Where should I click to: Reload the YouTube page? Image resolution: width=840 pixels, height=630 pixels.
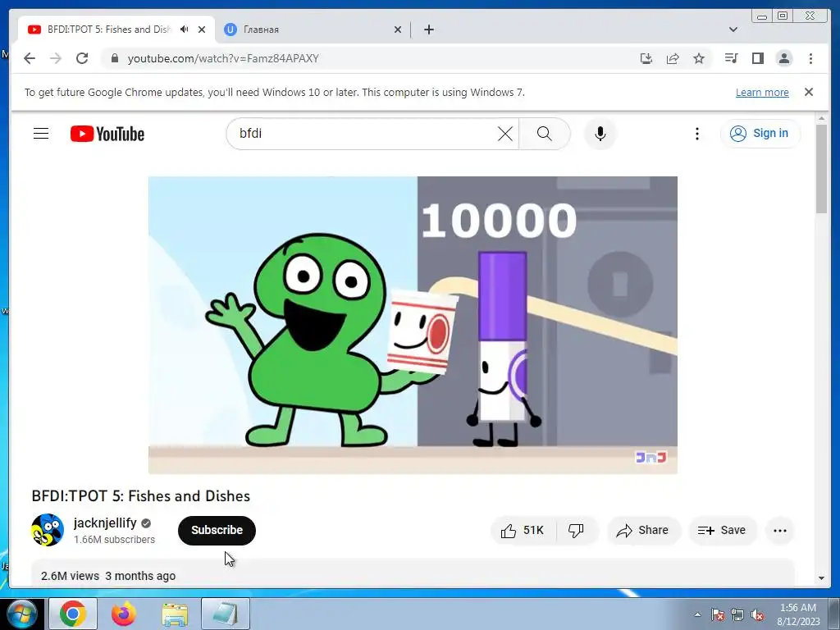pos(82,58)
